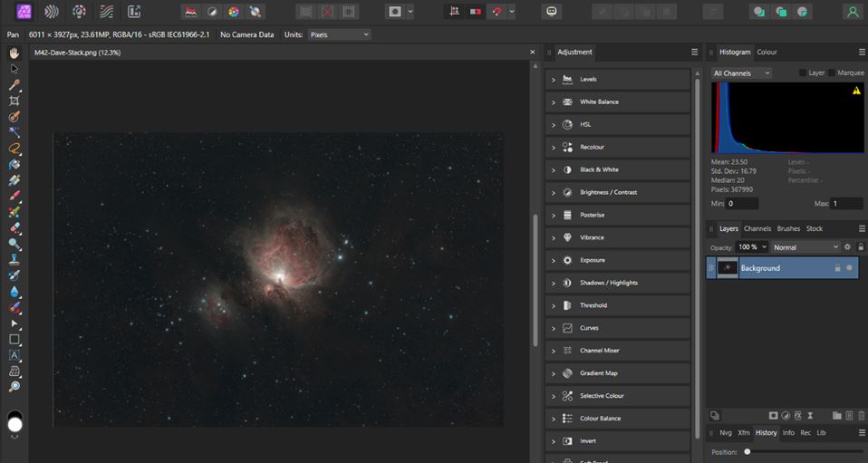Toggle the lock on Background layer

tap(837, 268)
